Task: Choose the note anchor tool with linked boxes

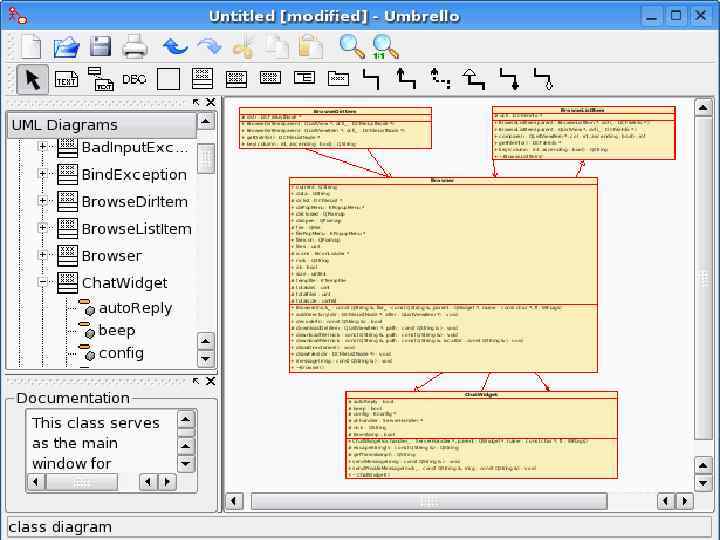Action: [x=101, y=79]
